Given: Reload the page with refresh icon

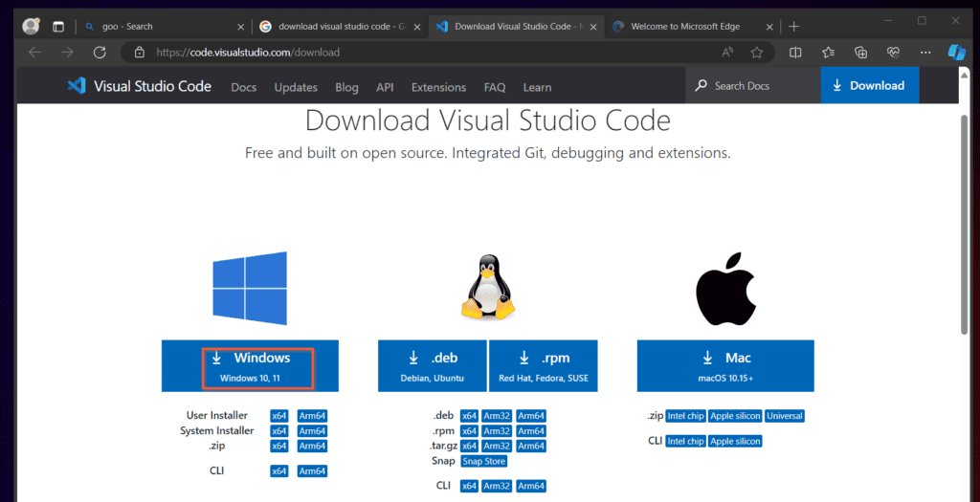Looking at the screenshot, I should tap(100, 53).
